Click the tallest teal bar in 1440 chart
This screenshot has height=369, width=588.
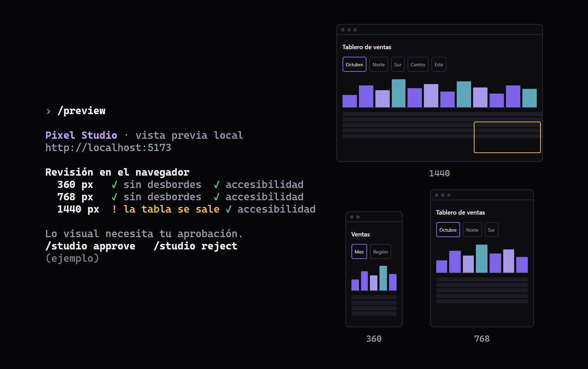[398, 93]
